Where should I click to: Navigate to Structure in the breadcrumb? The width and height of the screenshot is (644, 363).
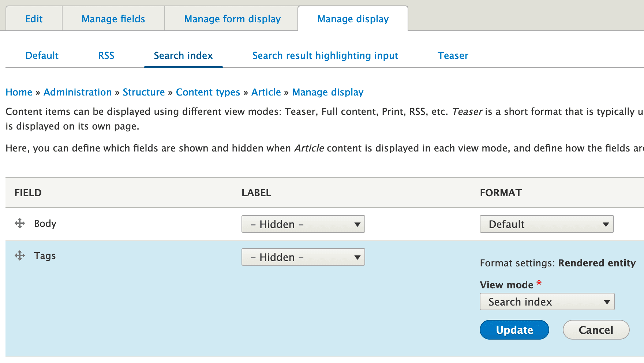coord(144,92)
